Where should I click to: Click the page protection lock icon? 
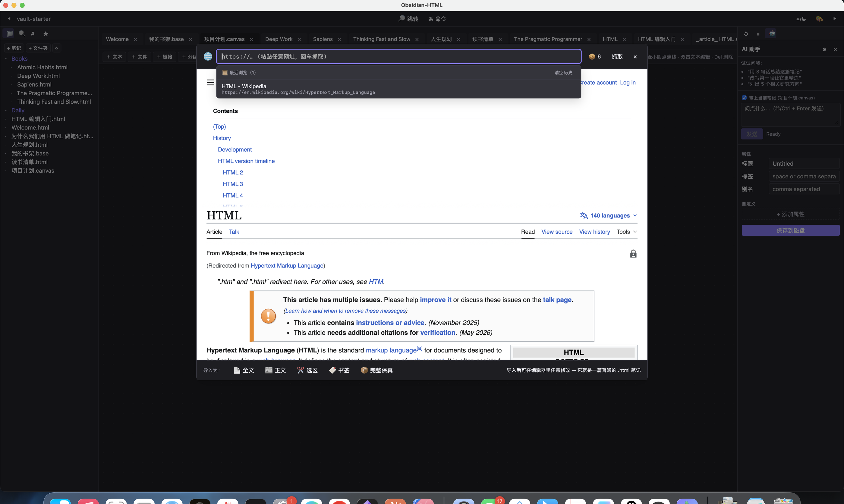coord(633,254)
